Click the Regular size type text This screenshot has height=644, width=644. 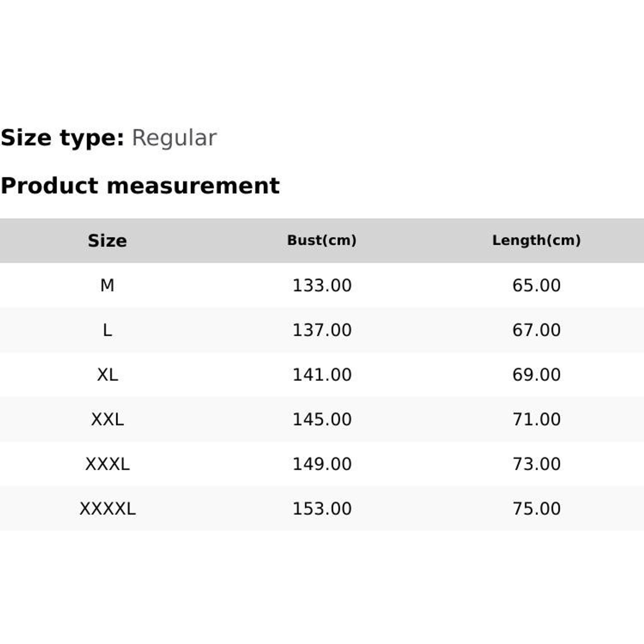174,138
